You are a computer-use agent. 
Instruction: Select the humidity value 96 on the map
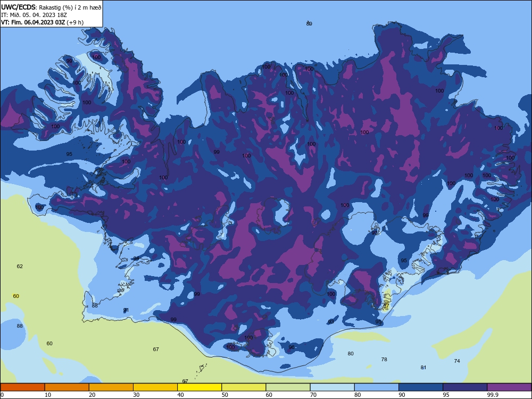pos(292,347)
